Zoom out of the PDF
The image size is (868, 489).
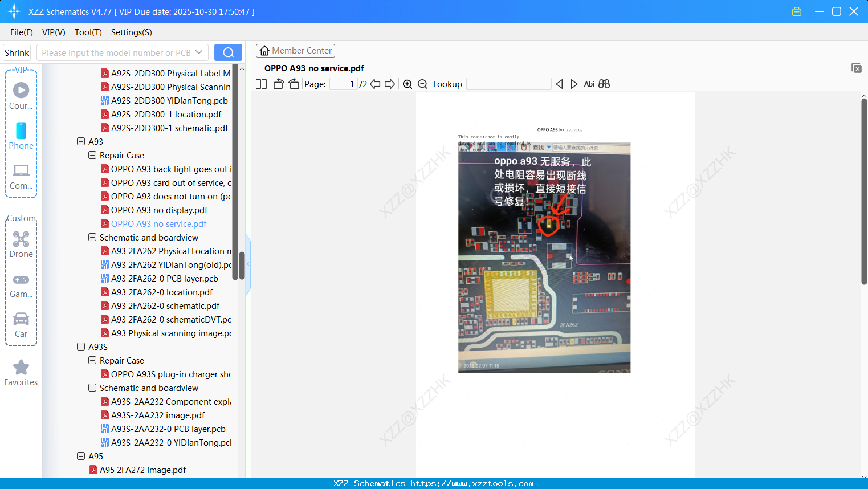point(422,84)
